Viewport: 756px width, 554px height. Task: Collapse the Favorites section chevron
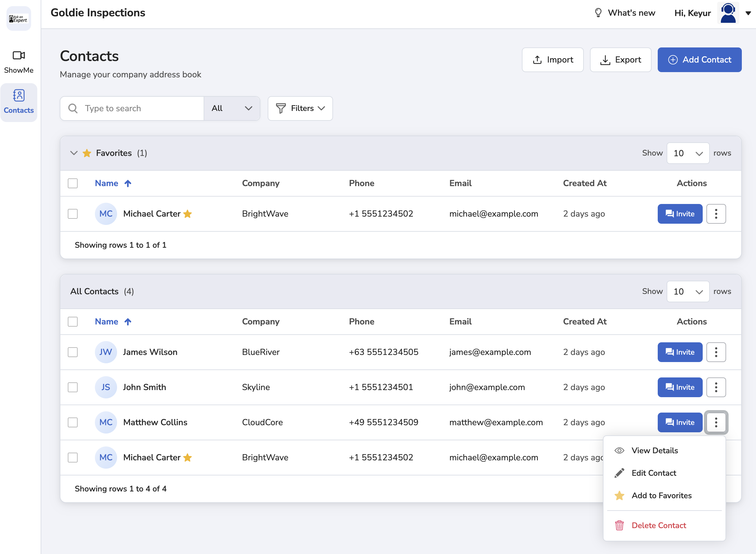74,153
